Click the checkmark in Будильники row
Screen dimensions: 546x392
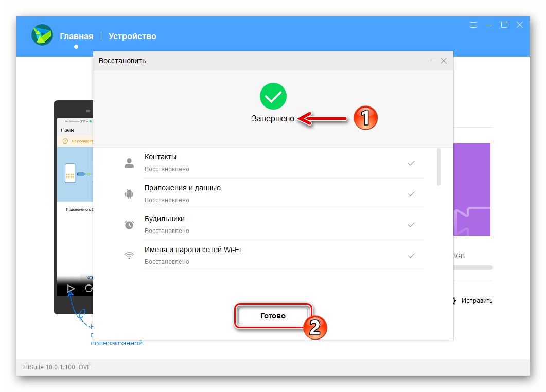tap(411, 225)
